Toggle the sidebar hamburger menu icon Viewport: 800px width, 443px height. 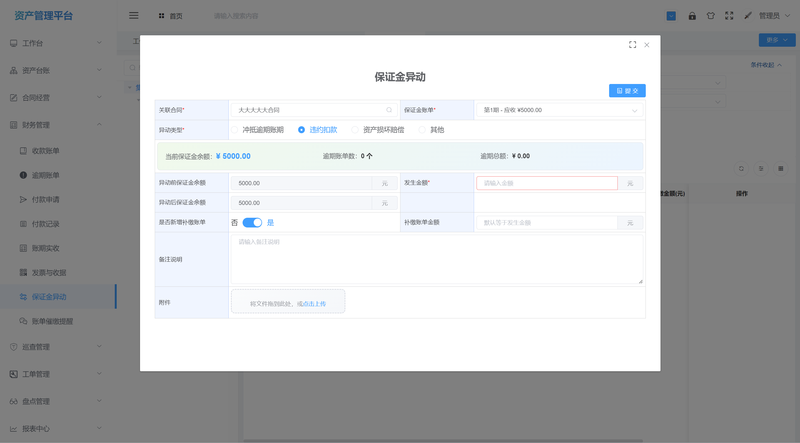pos(134,16)
